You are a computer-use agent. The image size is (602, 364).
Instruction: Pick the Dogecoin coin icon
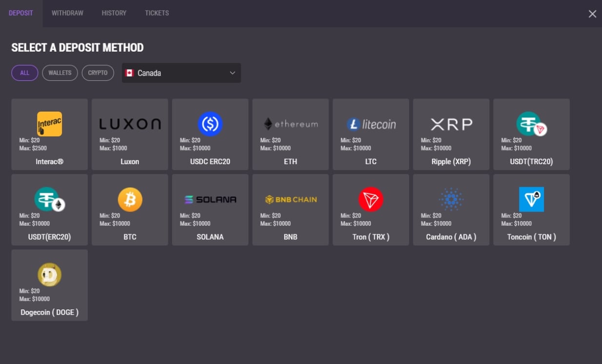click(x=50, y=275)
